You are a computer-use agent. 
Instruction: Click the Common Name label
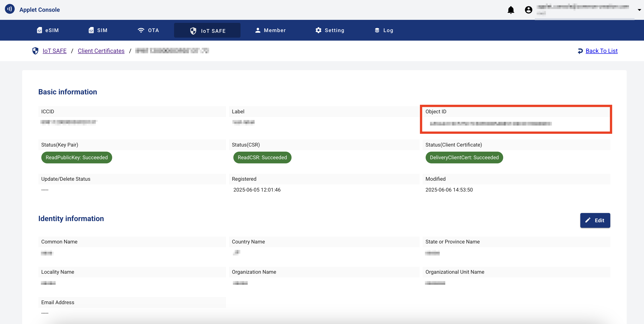(59, 242)
